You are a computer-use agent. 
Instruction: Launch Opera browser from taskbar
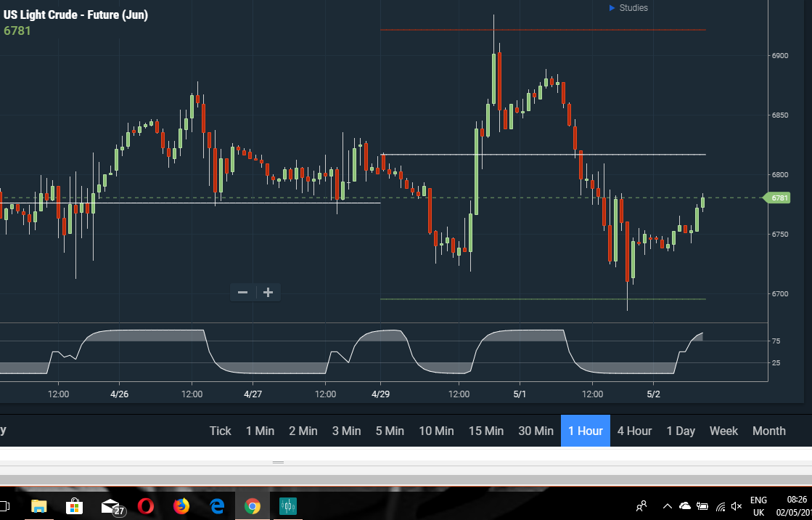point(146,506)
